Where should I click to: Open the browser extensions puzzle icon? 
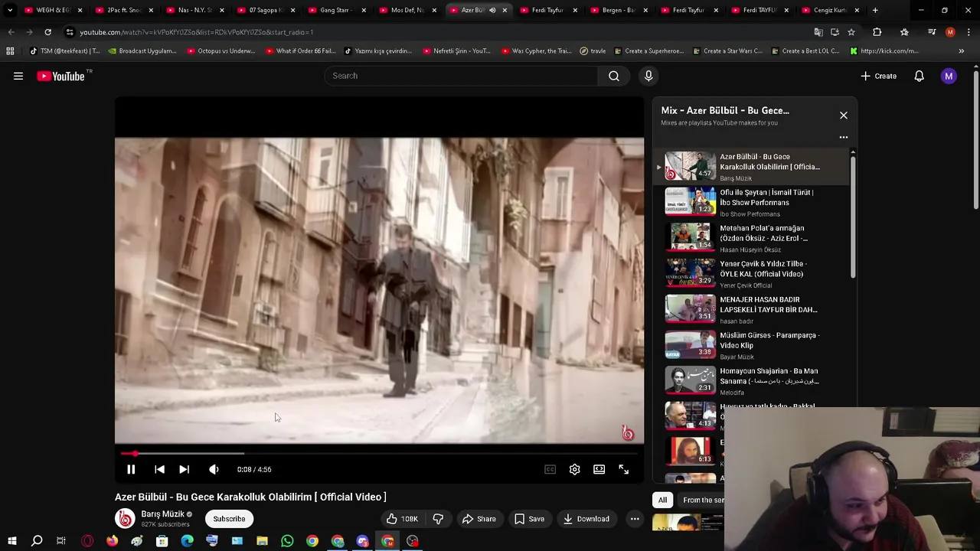click(x=877, y=32)
